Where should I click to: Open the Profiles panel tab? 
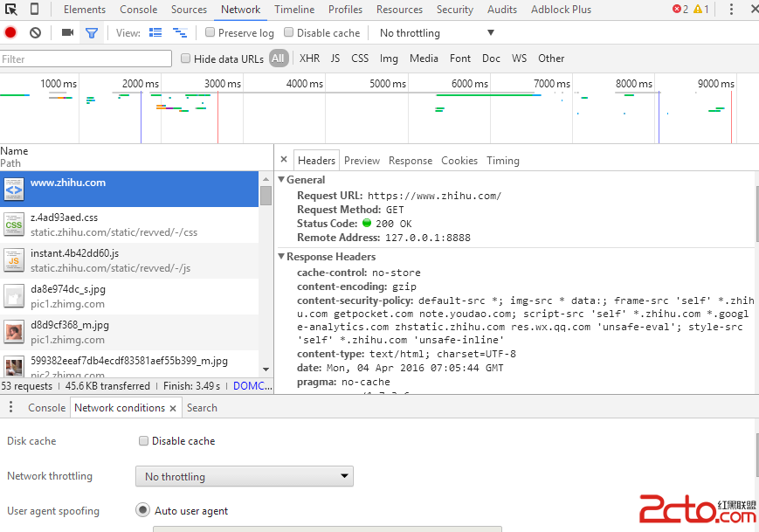click(x=345, y=10)
